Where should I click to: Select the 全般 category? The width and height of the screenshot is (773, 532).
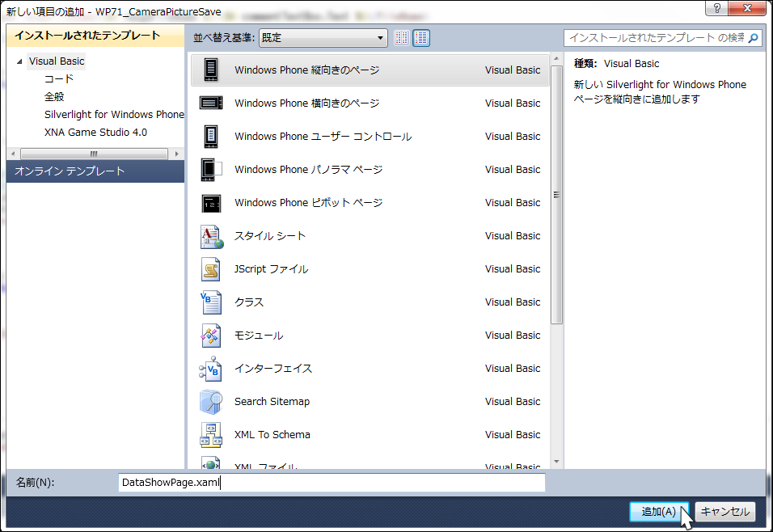click(53, 97)
